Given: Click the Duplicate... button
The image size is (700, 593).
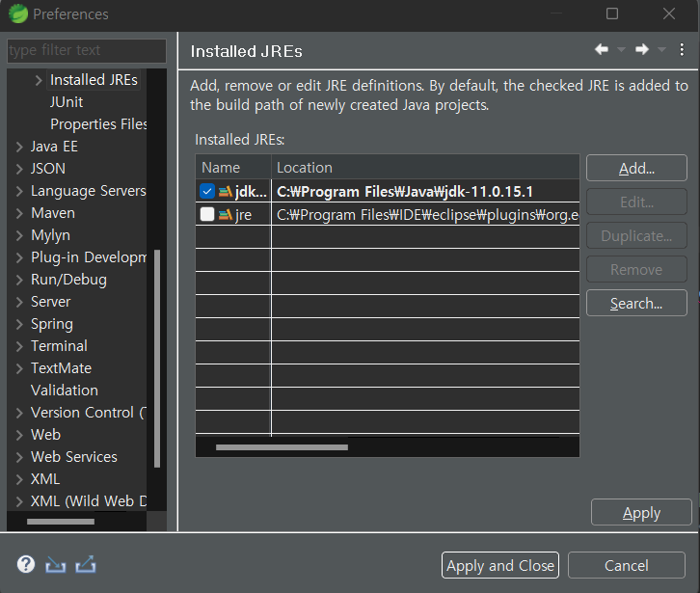Looking at the screenshot, I should point(636,235).
